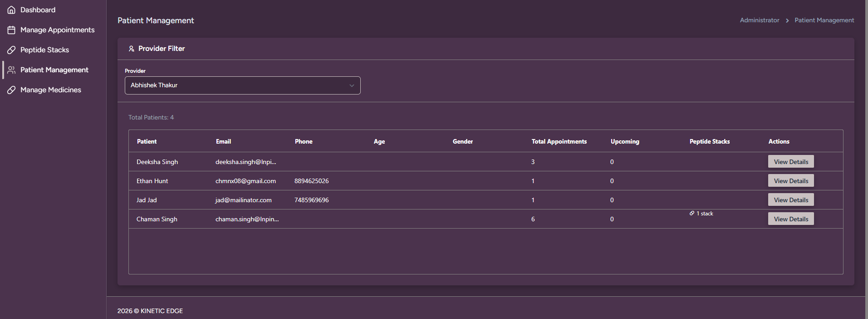Click the Patient Management breadcrumb link
868x319 pixels.
824,20
